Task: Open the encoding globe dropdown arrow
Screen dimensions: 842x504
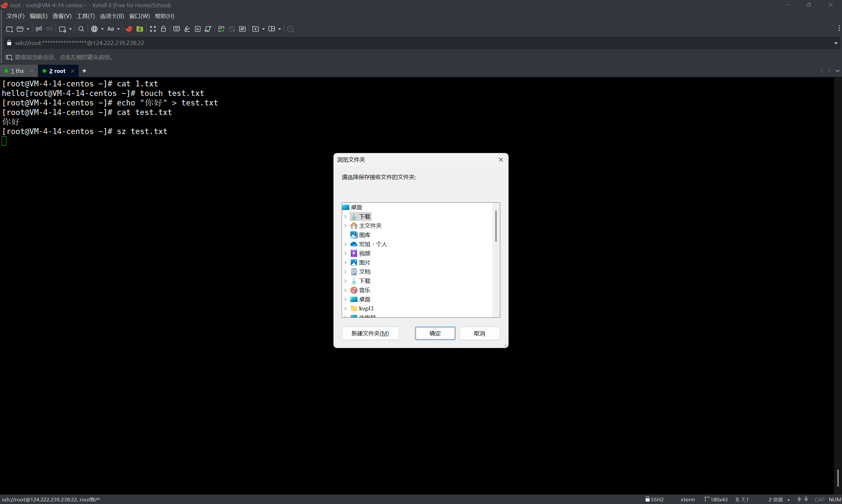Action: point(102,29)
